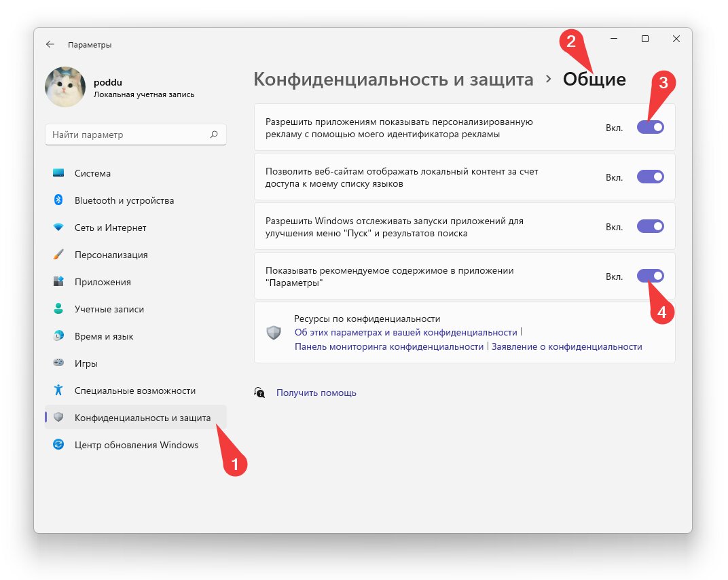The height and width of the screenshot is (580, 728).
Task: Click the Система monitor icon
Action: point(58,173)
